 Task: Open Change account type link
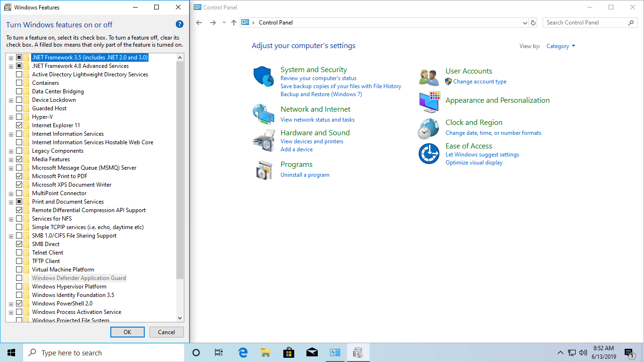click(480, 82)
